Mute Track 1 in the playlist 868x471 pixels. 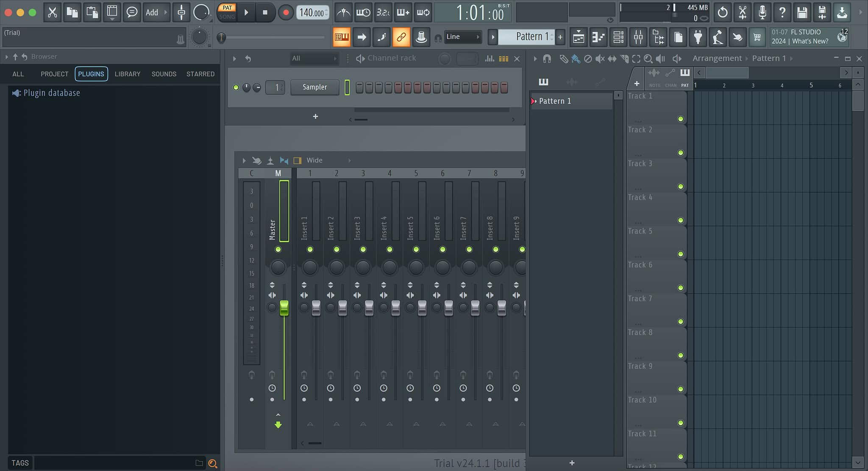coord(680,119)
